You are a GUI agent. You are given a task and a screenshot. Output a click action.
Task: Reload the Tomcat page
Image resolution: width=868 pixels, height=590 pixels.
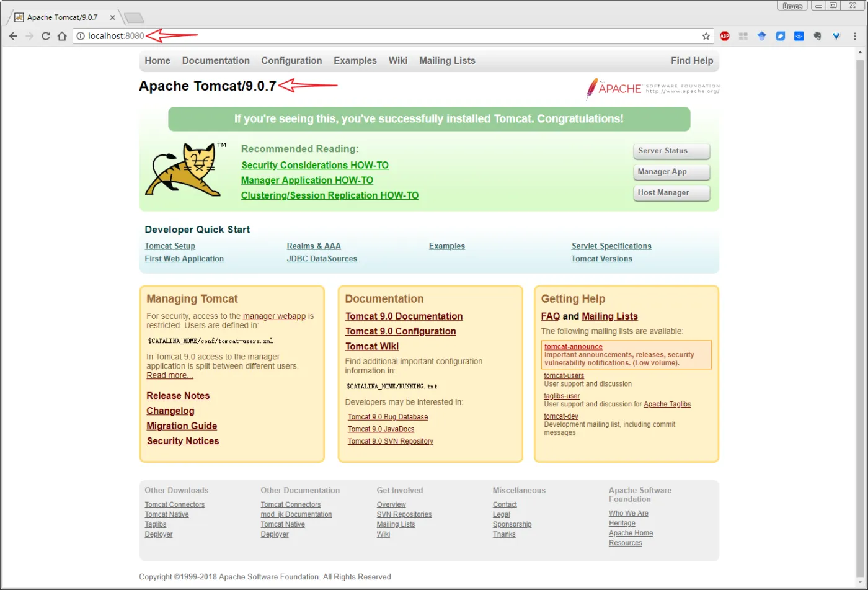coord(45,36)
